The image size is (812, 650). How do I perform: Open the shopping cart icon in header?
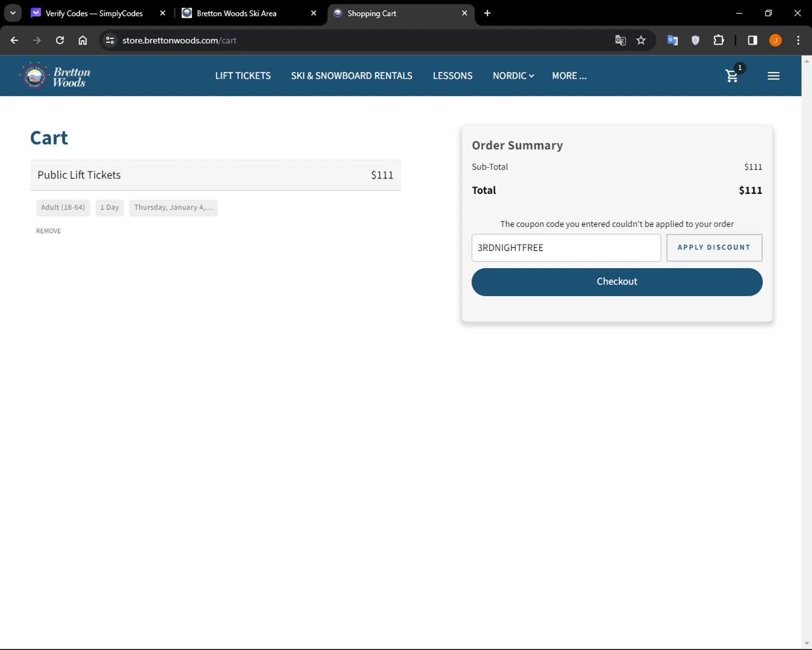[732, 76]
